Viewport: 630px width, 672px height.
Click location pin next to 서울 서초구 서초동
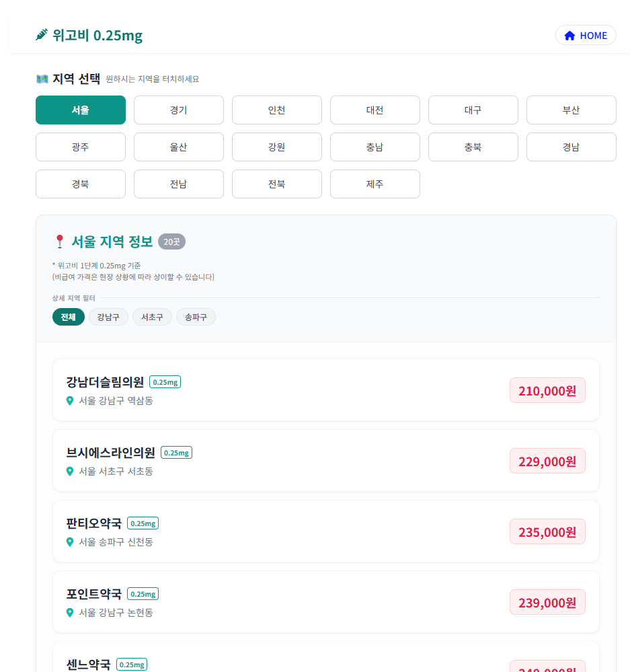69,472
